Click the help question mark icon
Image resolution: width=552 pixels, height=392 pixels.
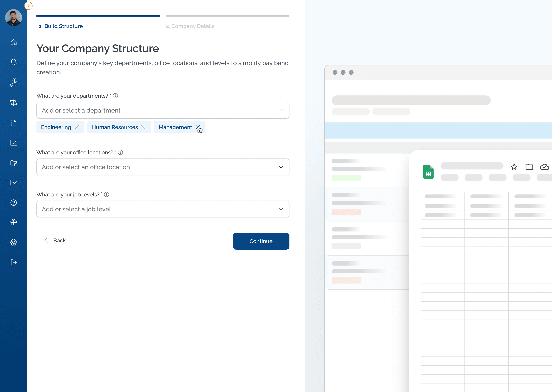pyautogui.click(x=14, y=203)
